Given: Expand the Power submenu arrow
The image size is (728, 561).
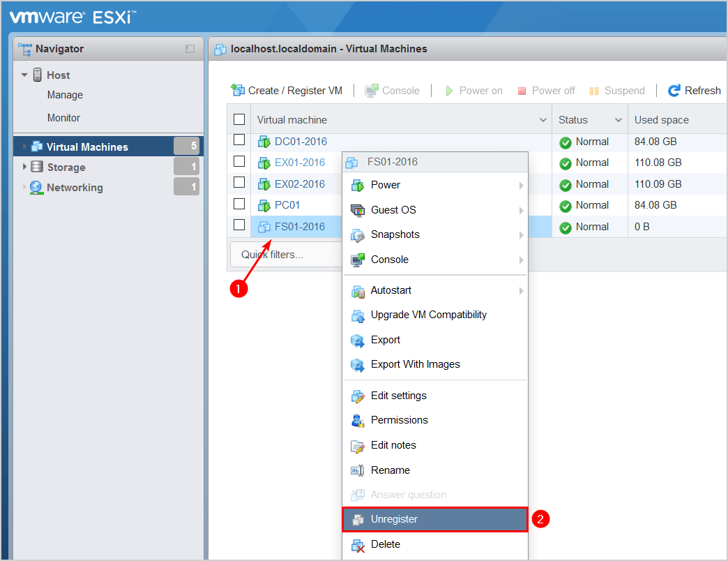Looking at the screenshot, I should point(521,186).
